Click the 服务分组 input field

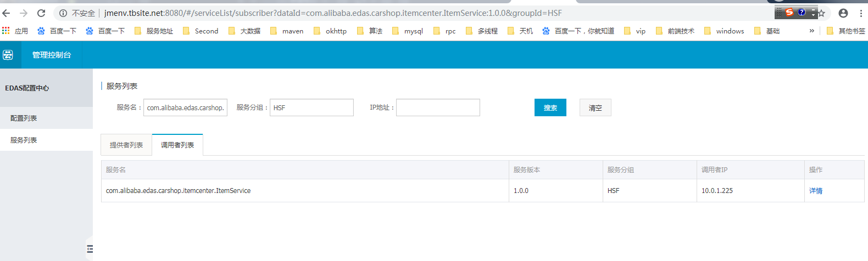311,107
